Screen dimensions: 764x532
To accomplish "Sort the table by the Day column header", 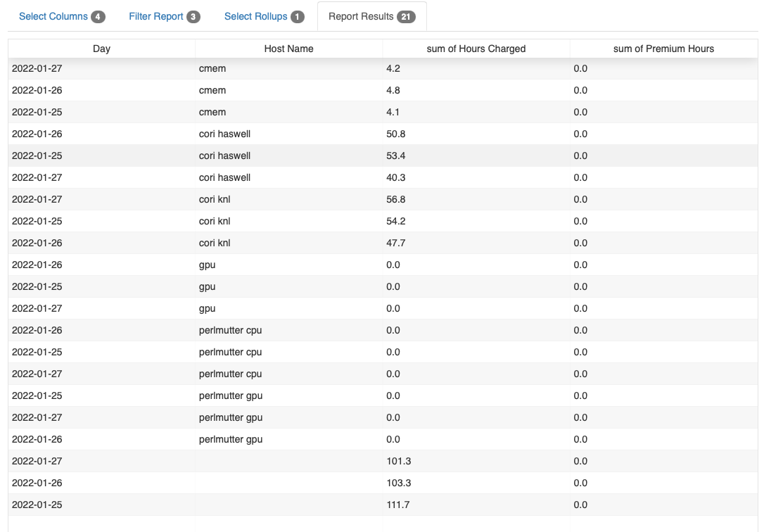I will (x=101, y=49).
